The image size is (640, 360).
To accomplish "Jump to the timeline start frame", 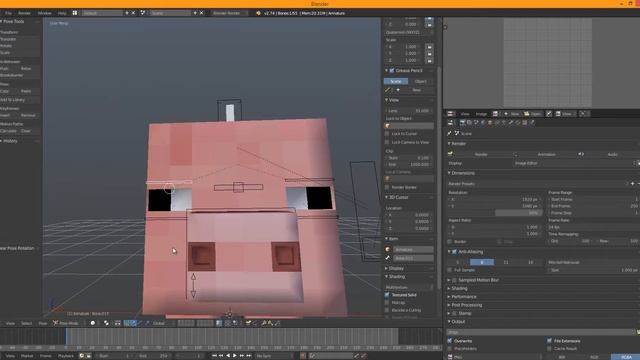I will click(x=214, y=356).
